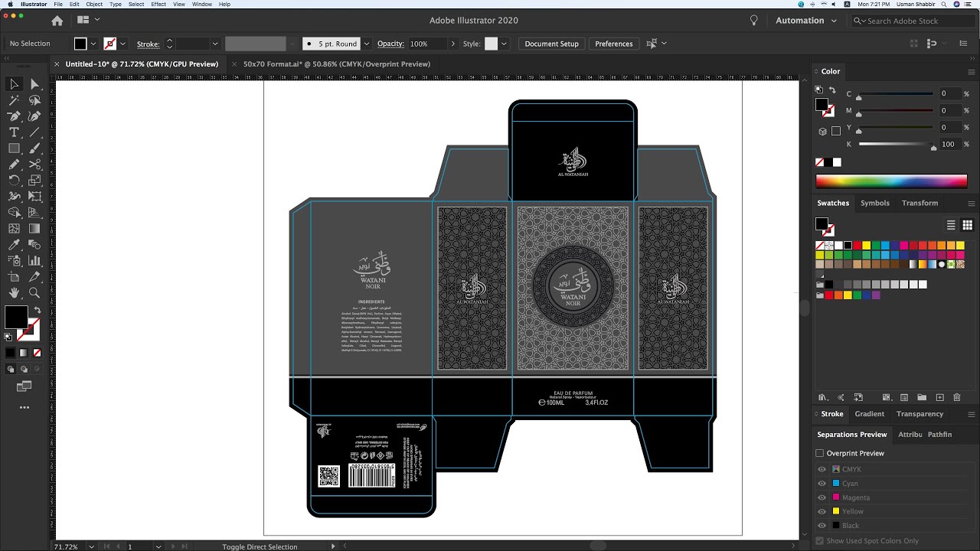Open Swatch Libraries menu icon

(x=823, y=397)
